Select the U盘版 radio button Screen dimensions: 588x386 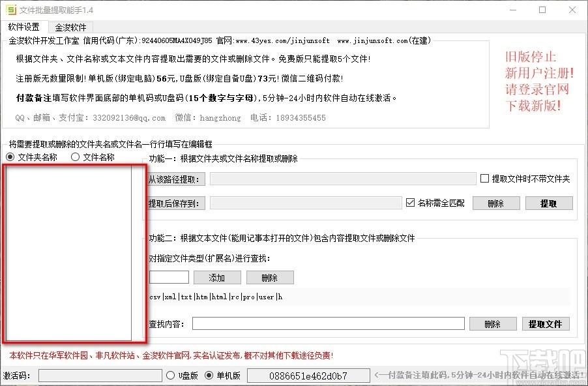click(x=182, y=375)
